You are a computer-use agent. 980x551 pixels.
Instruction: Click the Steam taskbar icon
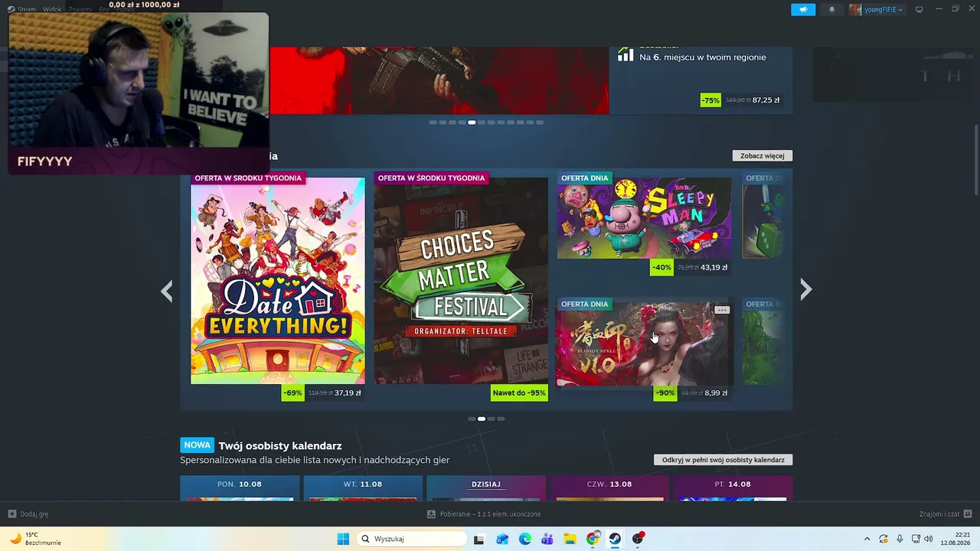(615, 539)
